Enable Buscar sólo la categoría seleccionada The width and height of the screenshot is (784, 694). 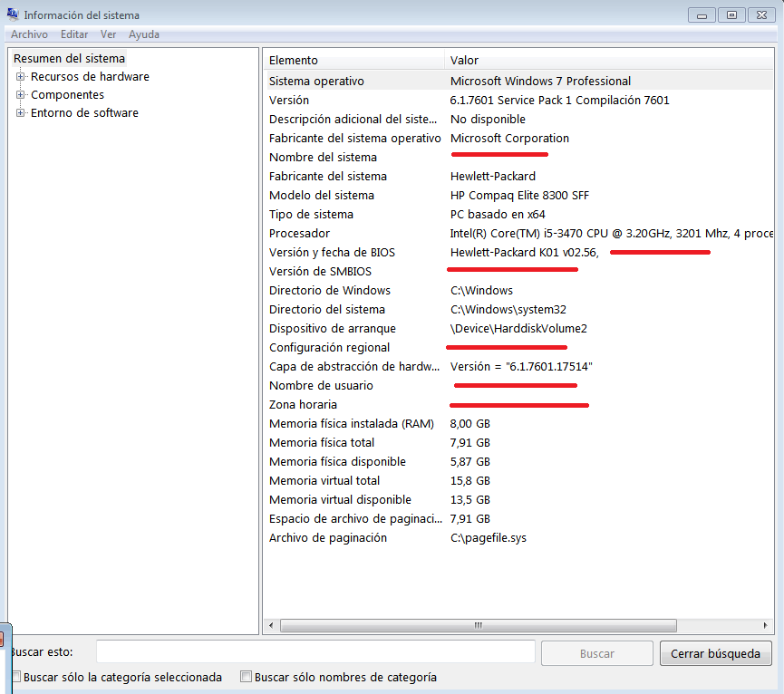17,677
